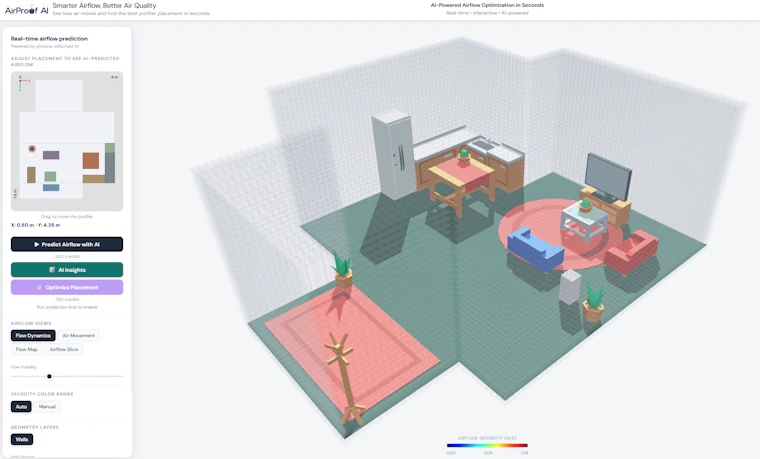Viewport: 760px width, 459px height.
Task: Click the blue sofa in the 3D room
Action: tap(535, 249)
